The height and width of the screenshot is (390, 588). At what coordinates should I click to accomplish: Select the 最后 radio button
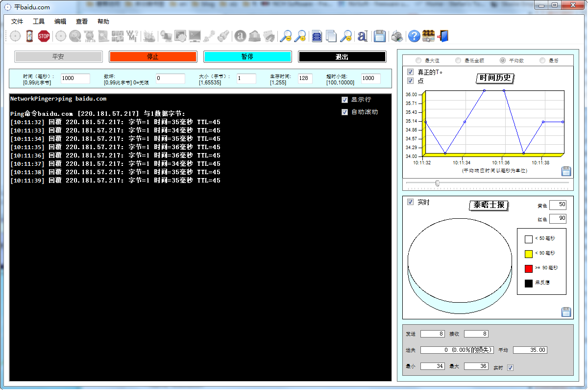[542, 61]
